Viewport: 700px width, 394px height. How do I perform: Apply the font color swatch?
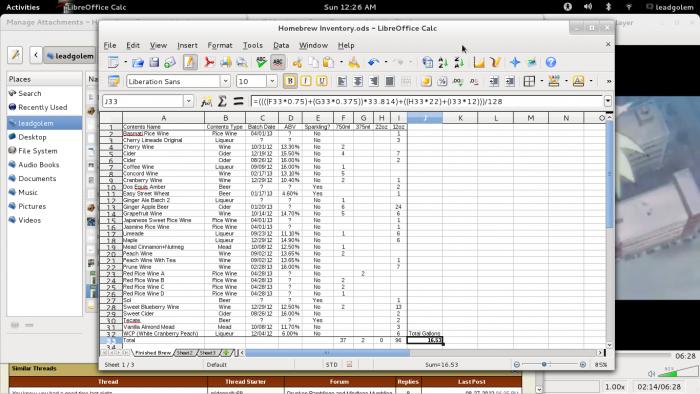click(579, 81)
